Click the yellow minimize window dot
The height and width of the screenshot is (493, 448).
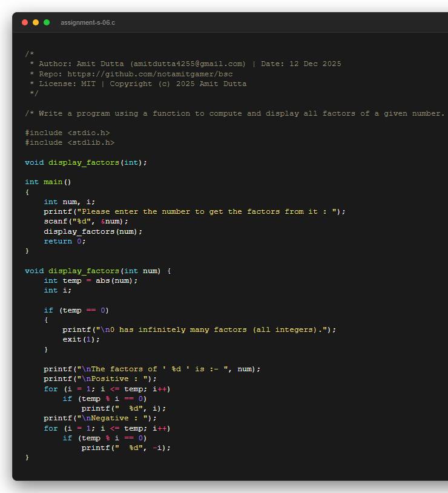pyautogui.click(x=36, y=22)
